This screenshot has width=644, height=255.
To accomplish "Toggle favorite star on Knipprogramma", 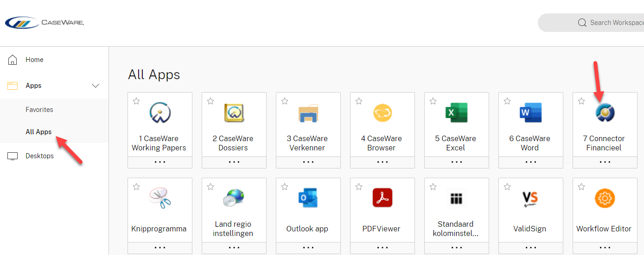I will tap(136, 187).
